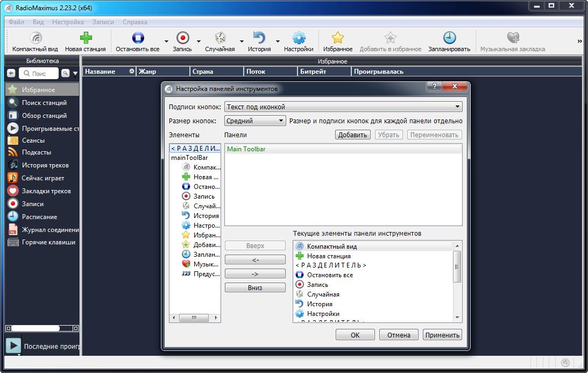The width and height of the screenshot is (588, 373).
Task: Select Предус... item in the Элементы tree
Action: point(201,273)
